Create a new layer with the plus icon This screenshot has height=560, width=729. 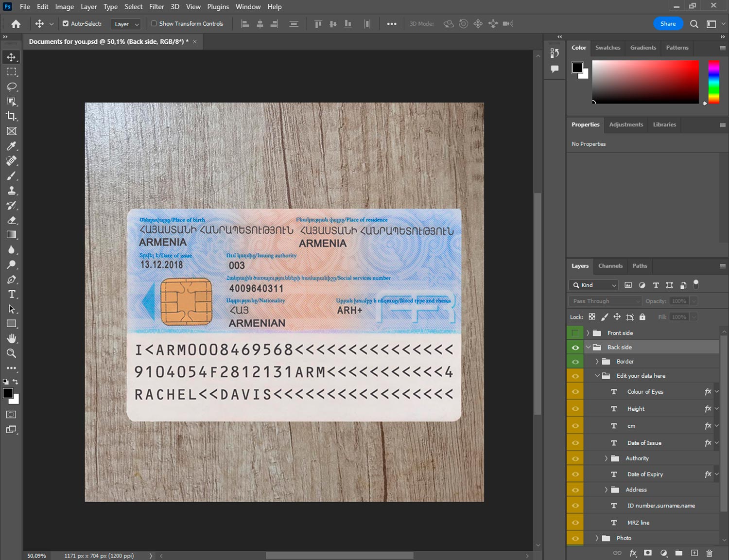694,553
